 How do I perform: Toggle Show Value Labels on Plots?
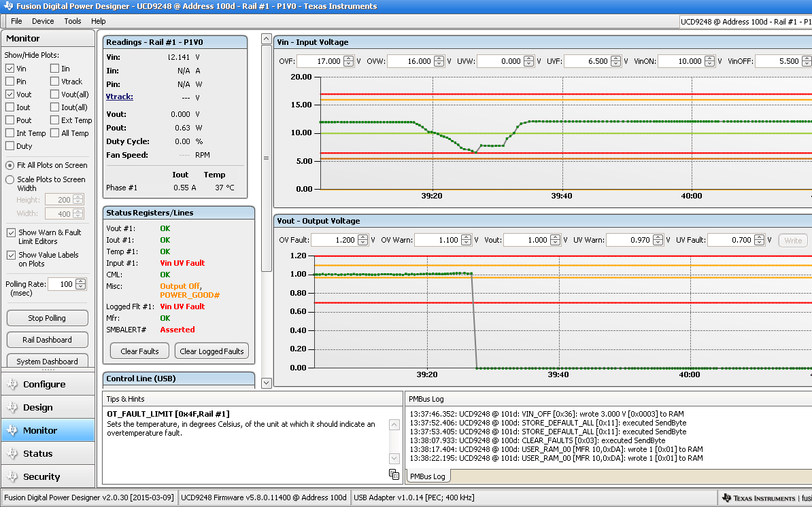click(x=11, y=255)
